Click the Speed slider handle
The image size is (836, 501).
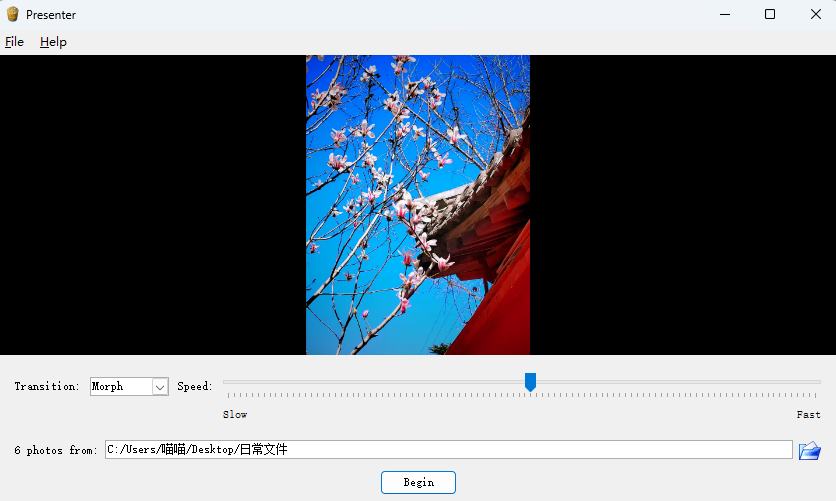click(x=530, y=382)
